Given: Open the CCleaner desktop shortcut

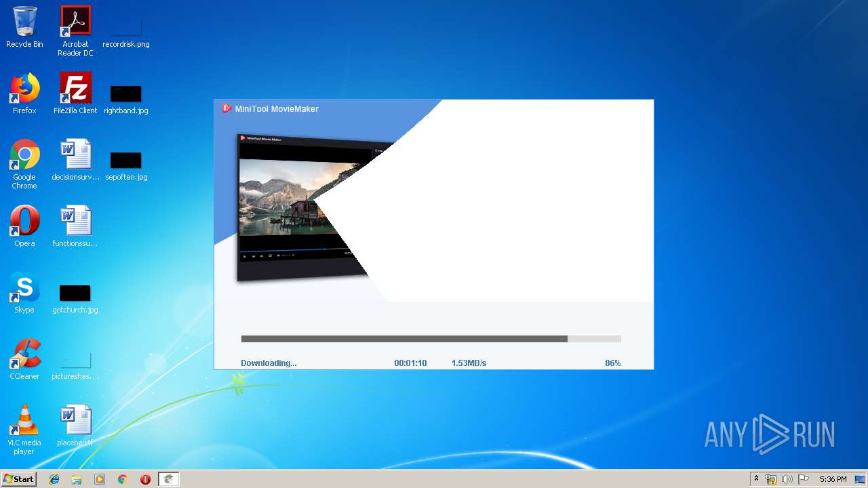Looking at the screenshot, I should (24, 359).
